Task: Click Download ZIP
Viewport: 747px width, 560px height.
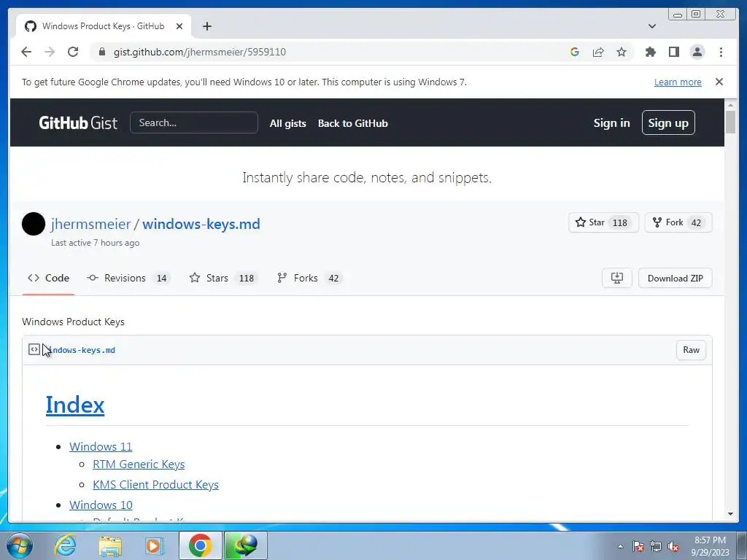Action: pos(675,278)
